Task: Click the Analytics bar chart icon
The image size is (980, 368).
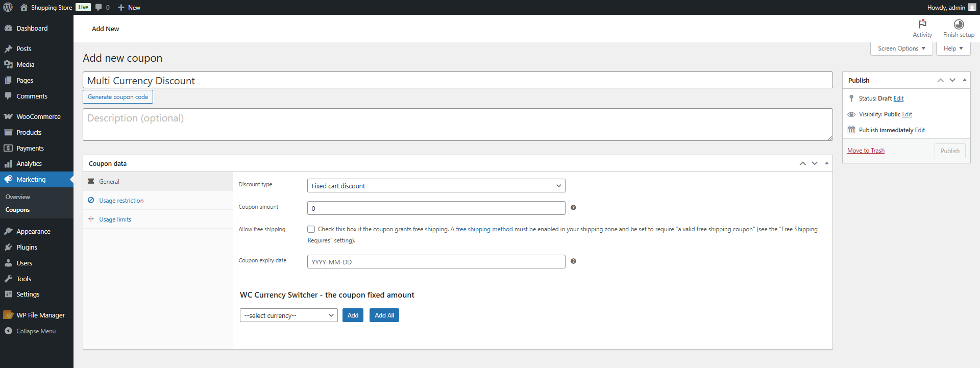Action: 8,163
